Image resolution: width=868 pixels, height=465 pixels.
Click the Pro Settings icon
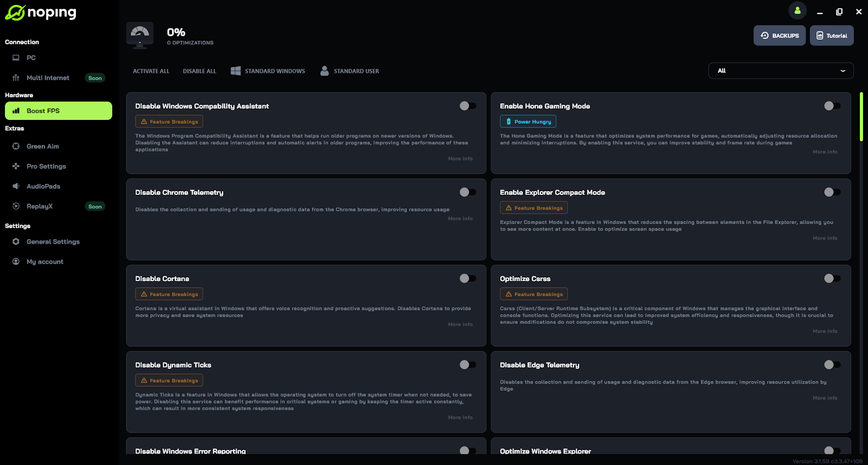pyautogui.click(x=16, y=166)
